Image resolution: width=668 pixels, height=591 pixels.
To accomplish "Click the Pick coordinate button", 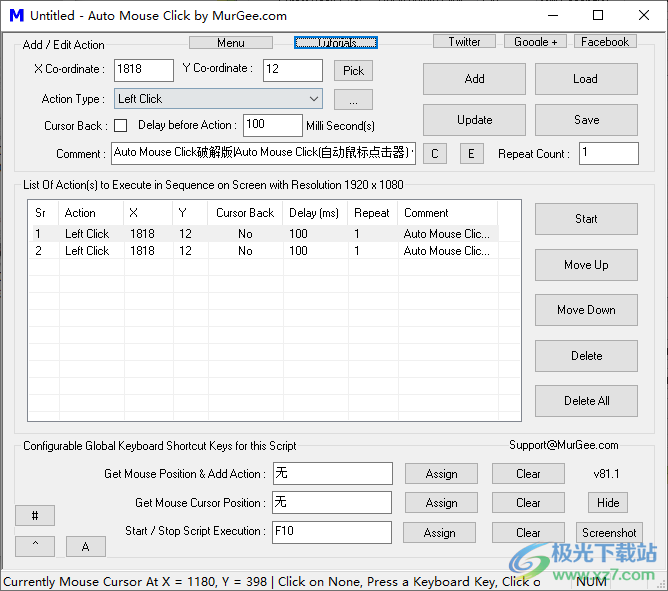I will (353, 70).
